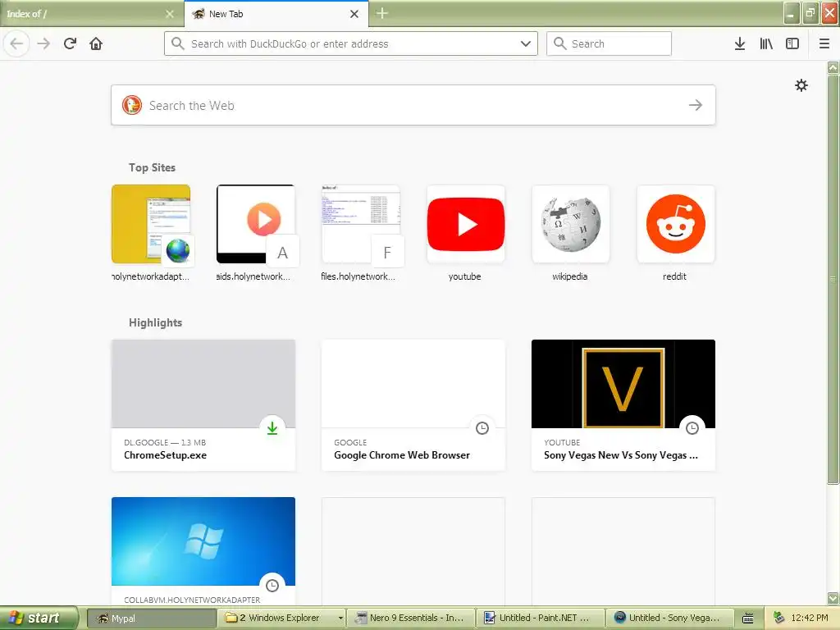Focus the Search the Web box
840x630 pixels.
413,105
